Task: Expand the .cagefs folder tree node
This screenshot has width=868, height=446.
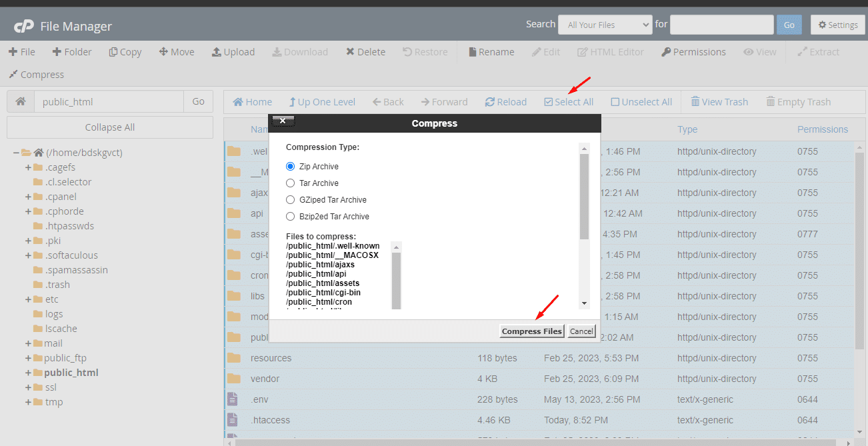Action: click(29, 168)
